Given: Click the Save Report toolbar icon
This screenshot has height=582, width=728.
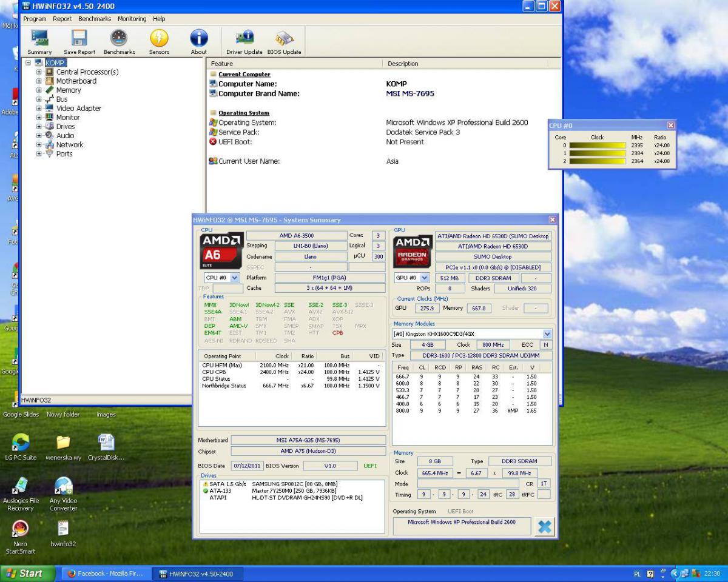Looking at the screenshot, I should coord(79,42).
